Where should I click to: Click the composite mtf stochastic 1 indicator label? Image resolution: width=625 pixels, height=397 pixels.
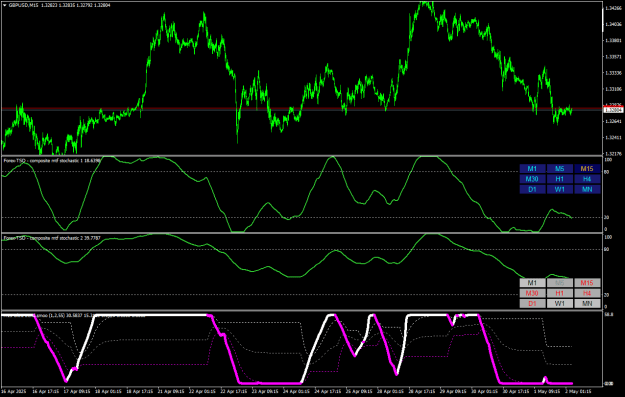(52, 161)
